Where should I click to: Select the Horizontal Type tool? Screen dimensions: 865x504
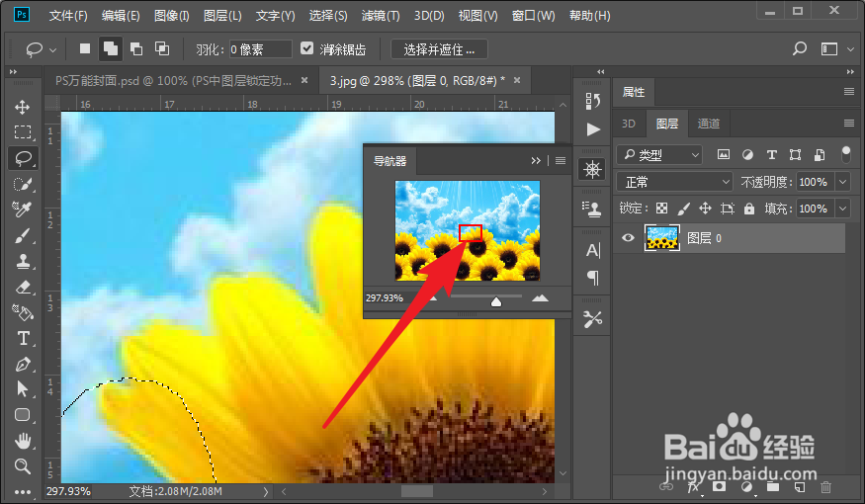(x=23, y=338)
